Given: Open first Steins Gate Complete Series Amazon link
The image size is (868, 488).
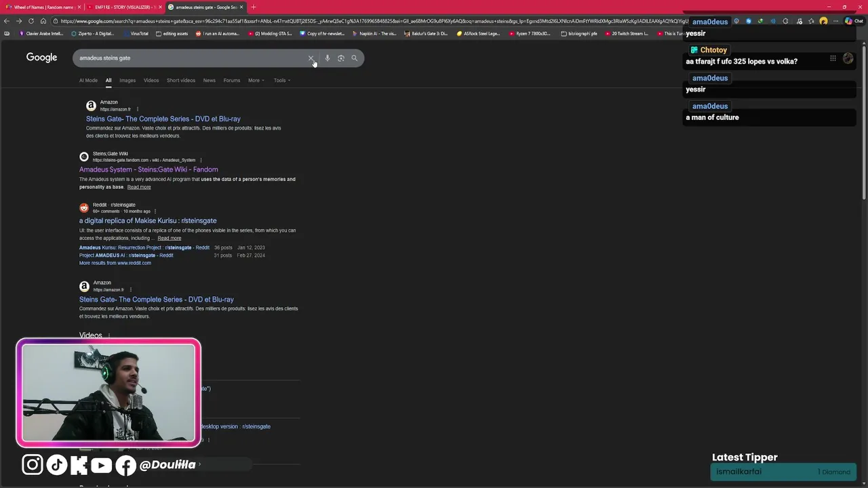Looking at the screenshot, I should [163, 119].
